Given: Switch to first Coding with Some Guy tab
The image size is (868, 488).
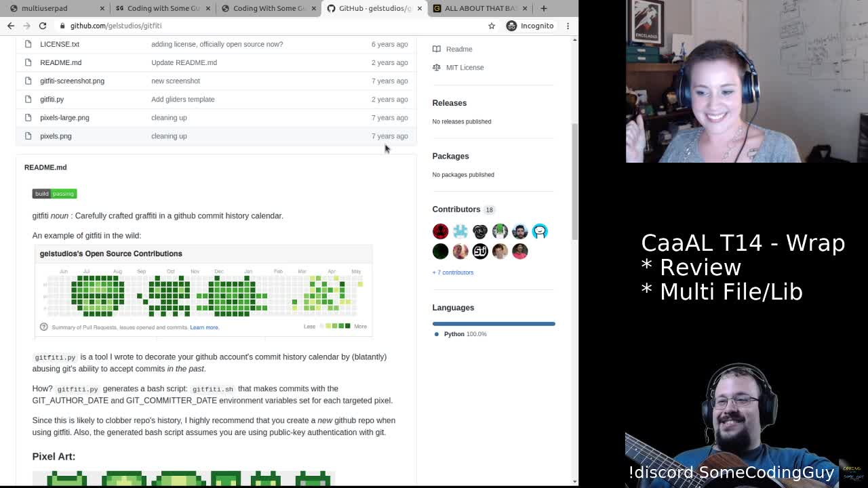Looking at the screenshot, I should point(163,8).
